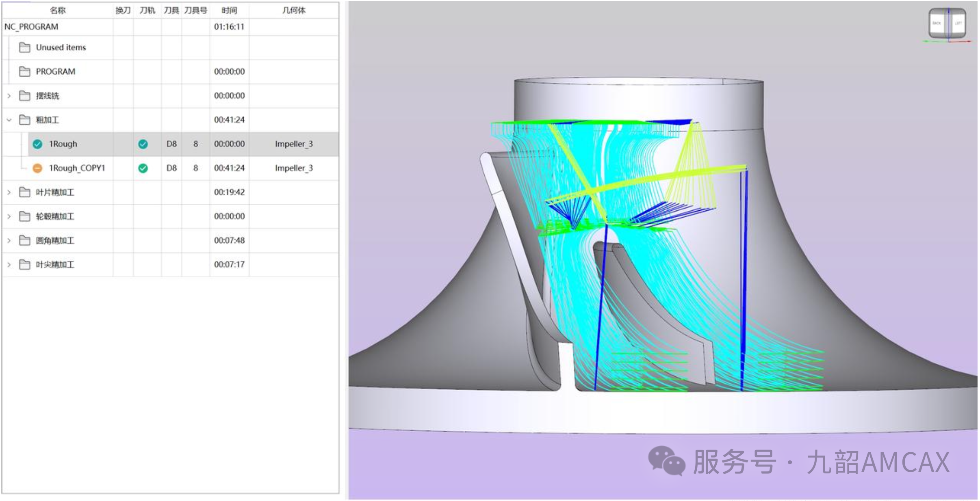Screen dimensions: 980x501
Task: Expand the 圆角精加工 group
Action: (9, 240)
